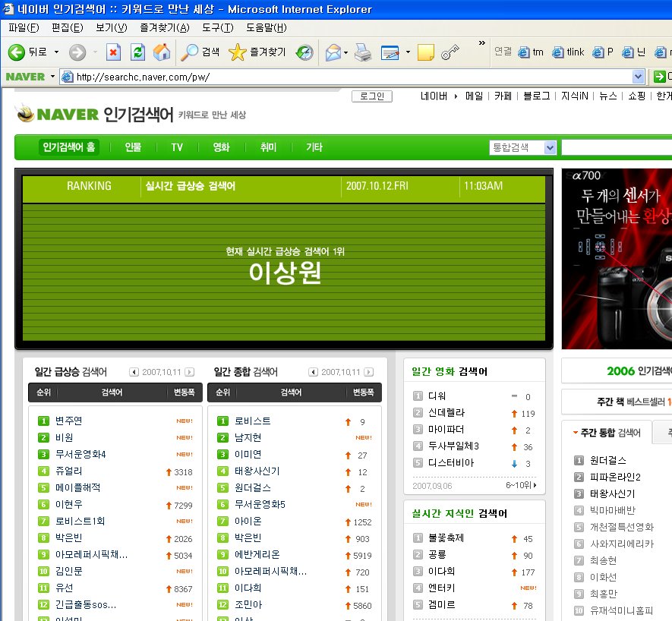Open the Mail icon dropdown arrow
This screenshot has width=672, height=621.
coord(345,52)
